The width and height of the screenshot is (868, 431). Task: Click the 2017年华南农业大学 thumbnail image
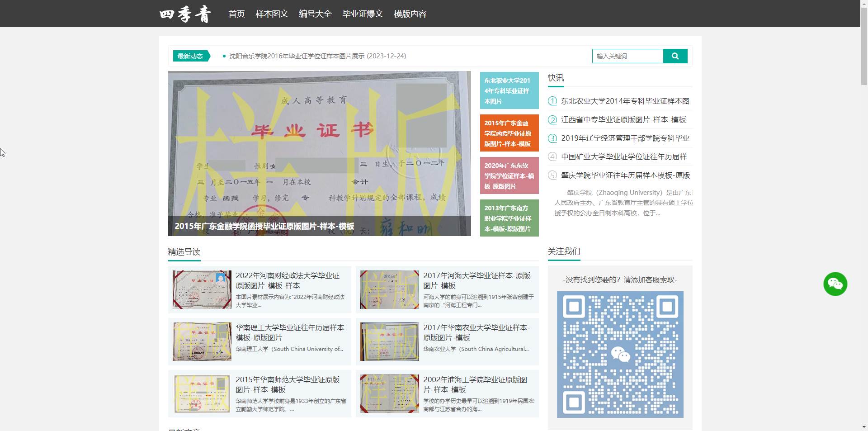390,341
